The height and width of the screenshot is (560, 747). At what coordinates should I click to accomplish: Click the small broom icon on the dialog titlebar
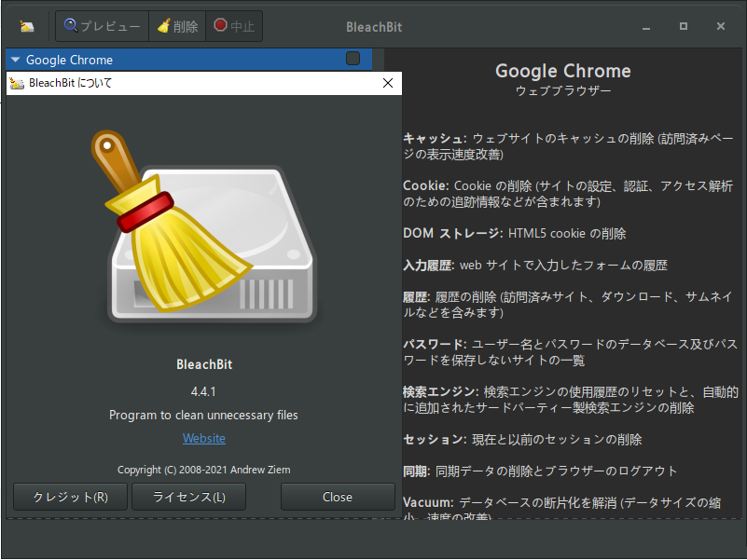17,83
